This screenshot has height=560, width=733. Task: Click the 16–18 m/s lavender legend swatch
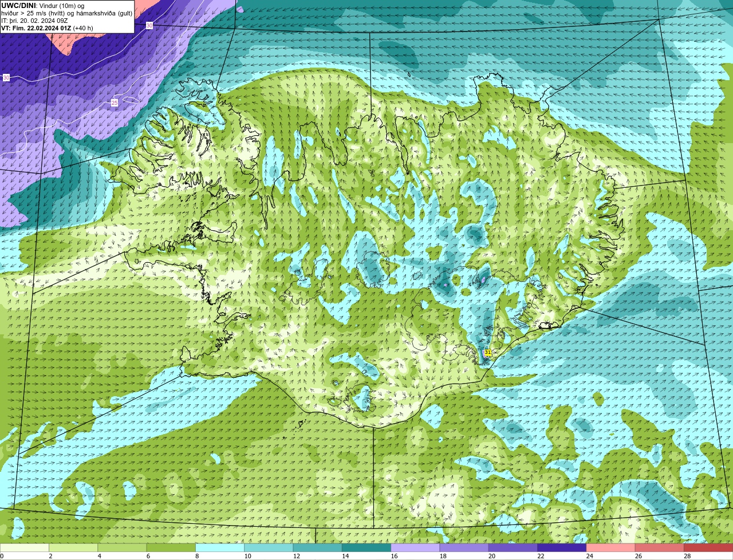415,547
